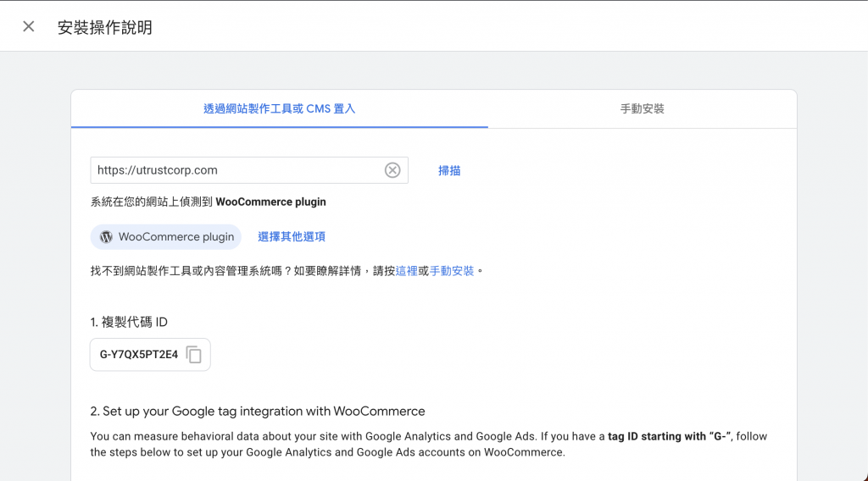Clear the website URL field
Image resolution: width=868 pixels, height=481 pixels.
point(392,170)
